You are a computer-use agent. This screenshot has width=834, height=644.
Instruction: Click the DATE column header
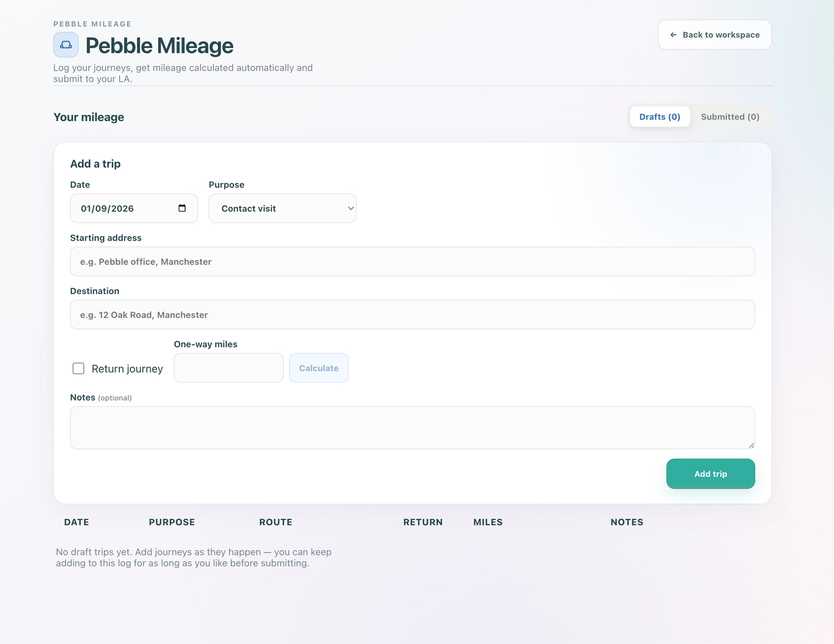pyautogui.click(x=76, y=522)
